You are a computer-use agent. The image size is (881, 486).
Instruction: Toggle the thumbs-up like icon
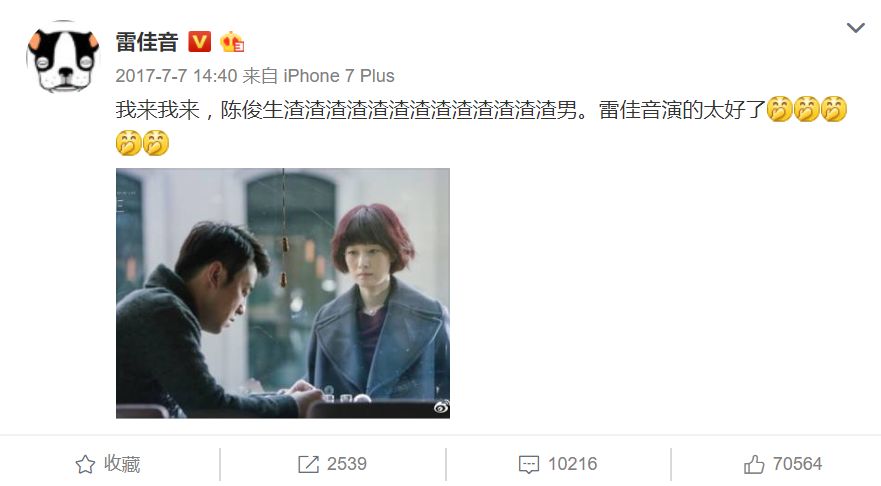coord(754,464)
